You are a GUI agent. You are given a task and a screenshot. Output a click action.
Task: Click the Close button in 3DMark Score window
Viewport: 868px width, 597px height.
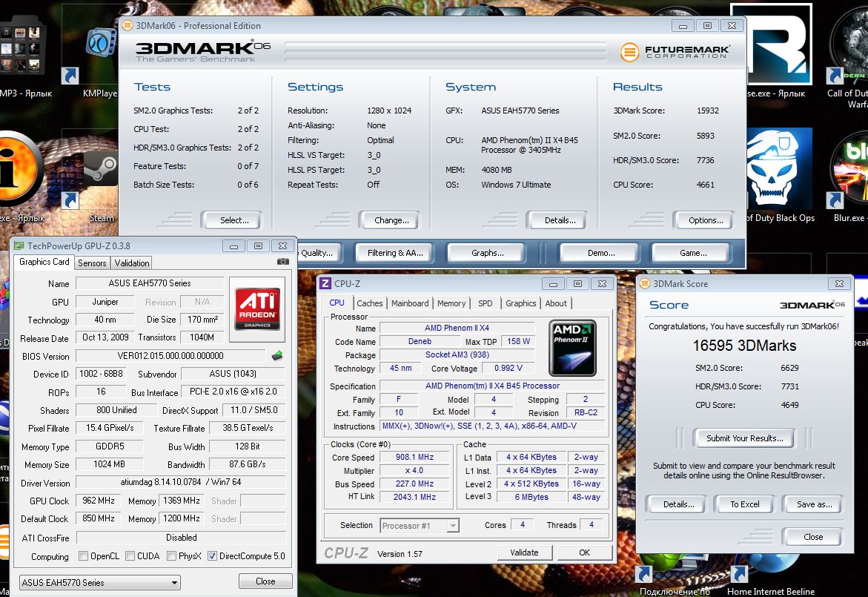pos(812,537)
